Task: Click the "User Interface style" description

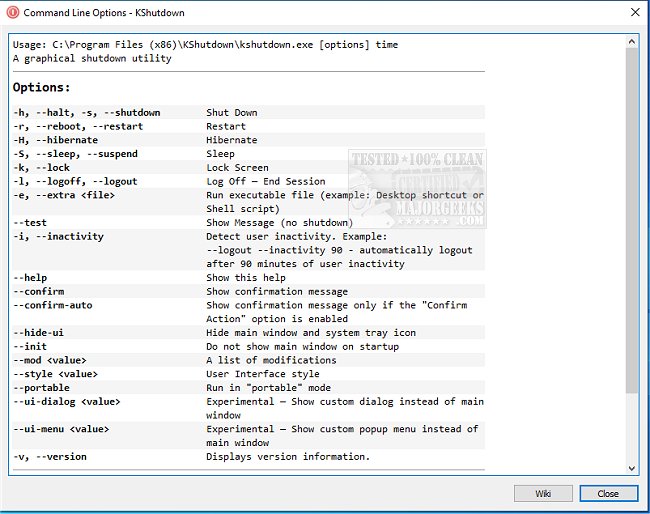Action: pos(263,374)
